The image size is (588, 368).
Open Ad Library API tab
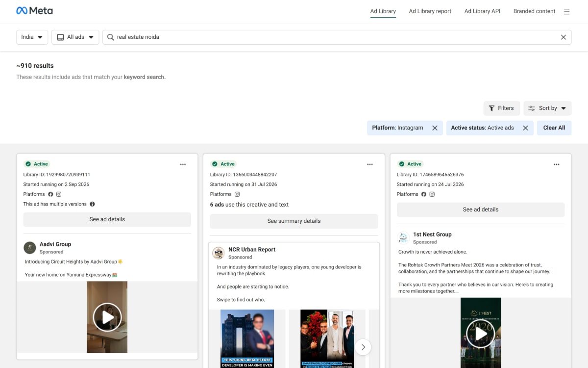(483, 11)
